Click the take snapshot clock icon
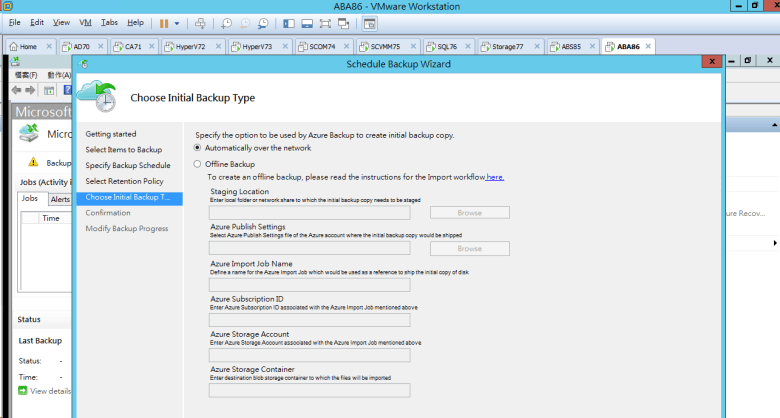The height and width of the screenshot is (418, 780). 226,22
